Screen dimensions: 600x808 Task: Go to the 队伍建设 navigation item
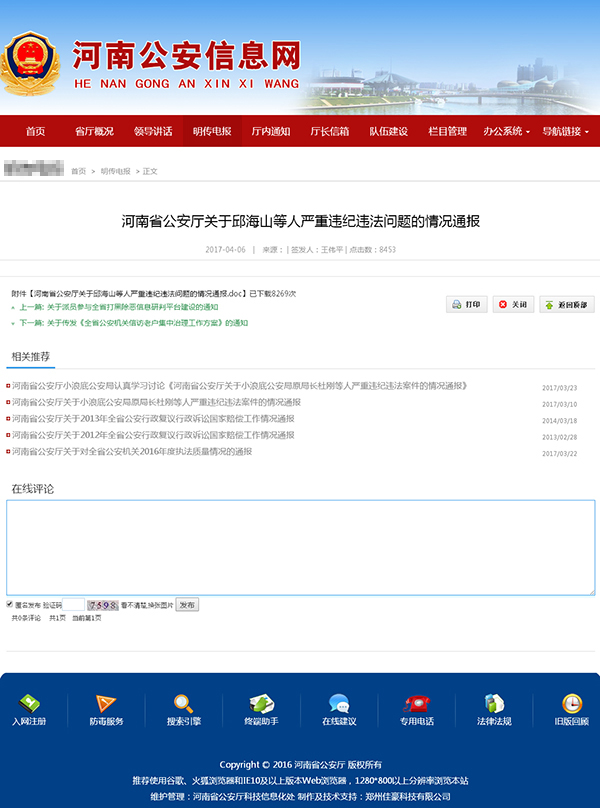point(388,131)
